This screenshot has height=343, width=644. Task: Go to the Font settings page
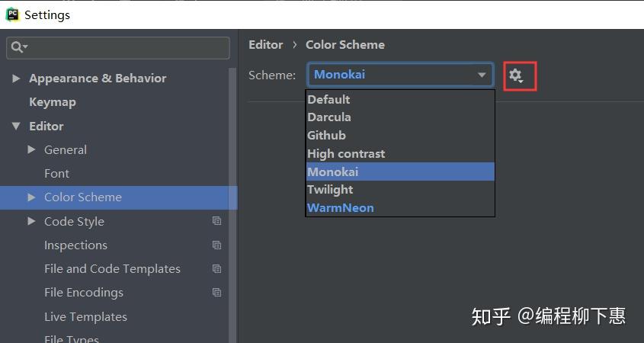(x=56, y=174)
